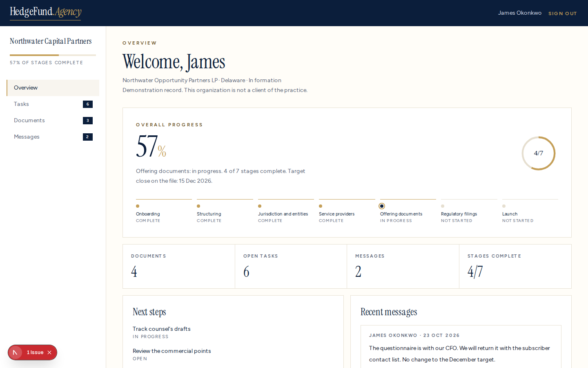Open the Overview sidebar item

[53, 88]
